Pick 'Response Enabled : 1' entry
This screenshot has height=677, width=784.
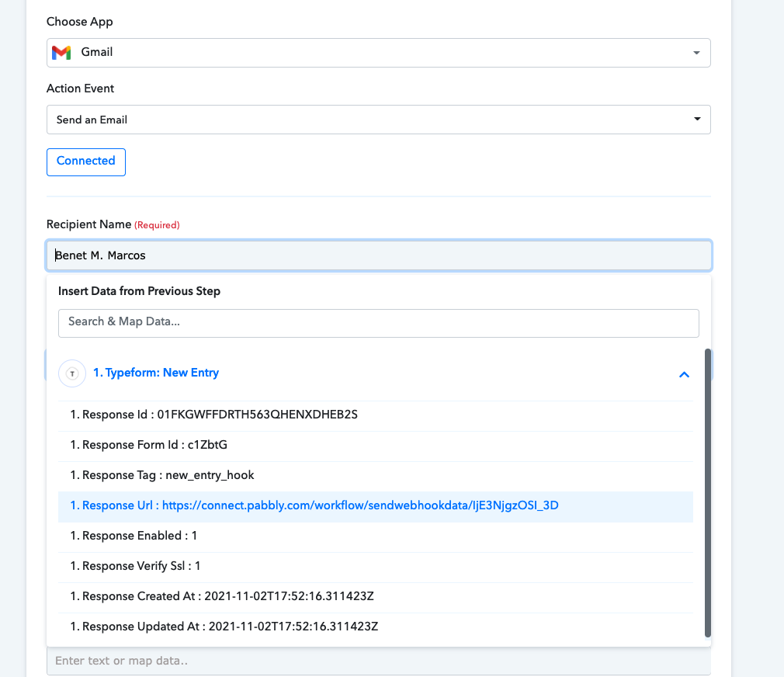pos(376,536)
